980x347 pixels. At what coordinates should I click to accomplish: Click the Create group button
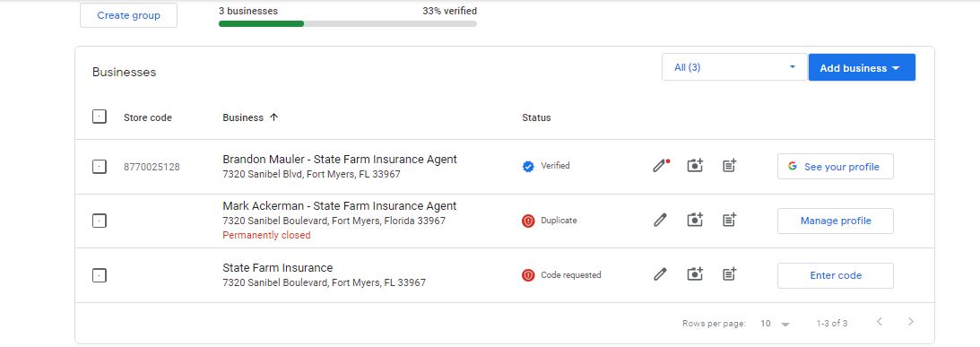click(x=129, y=15)
